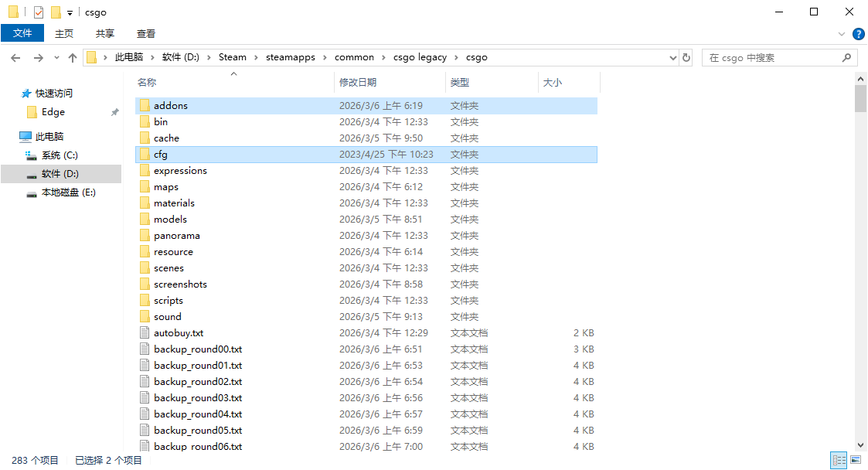Click the scenes folder icon
This screenshot has width=868, height=470.
[145, 268]
